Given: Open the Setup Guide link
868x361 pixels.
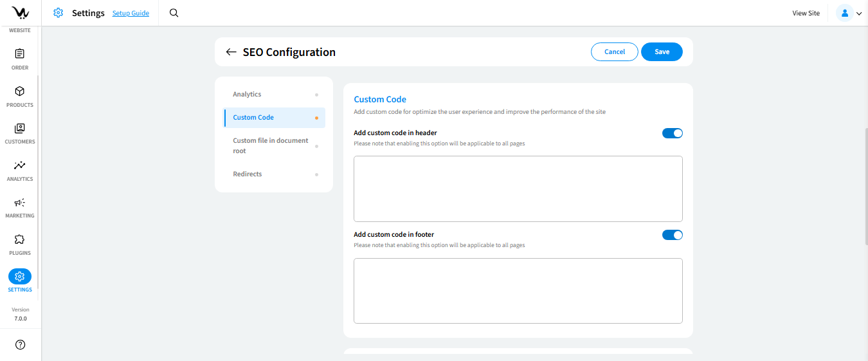Looking at the screenshot, I should pyautogui.click(x=131, y=13).
